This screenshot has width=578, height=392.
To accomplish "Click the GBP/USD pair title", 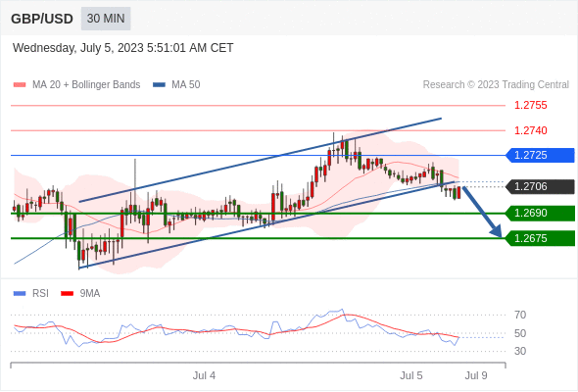I will [x=42, y=19].
